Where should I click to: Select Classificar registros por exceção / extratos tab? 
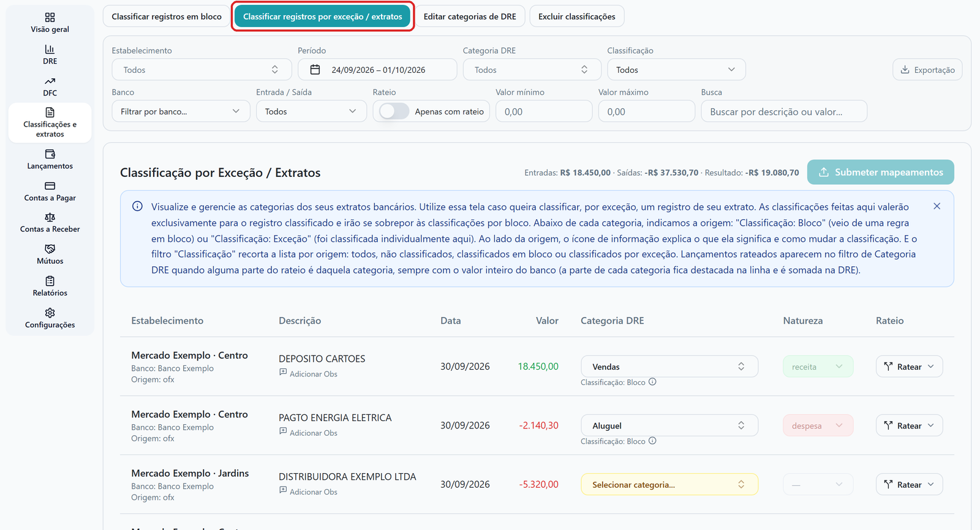coord(323,17)
